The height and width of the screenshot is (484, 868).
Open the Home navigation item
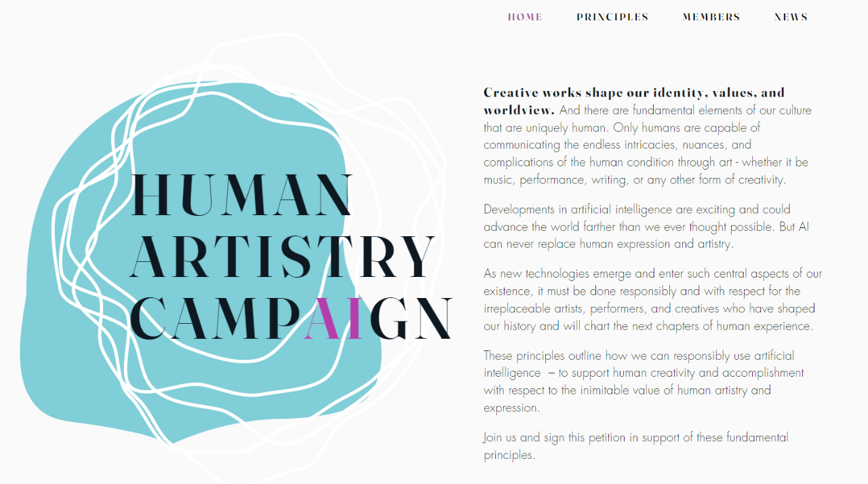(x=525, y=17)
